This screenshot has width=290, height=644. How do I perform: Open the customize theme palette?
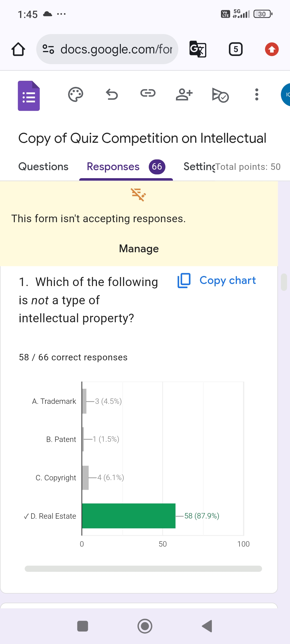75,94
